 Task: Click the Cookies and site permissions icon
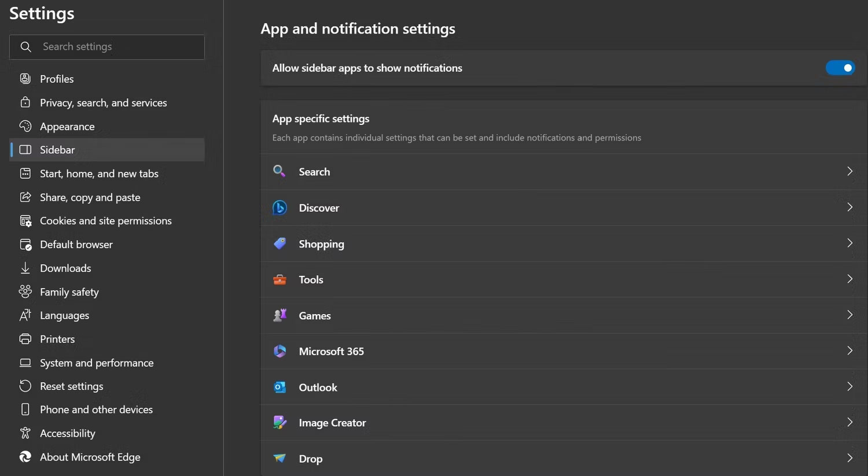click(25, 221)
